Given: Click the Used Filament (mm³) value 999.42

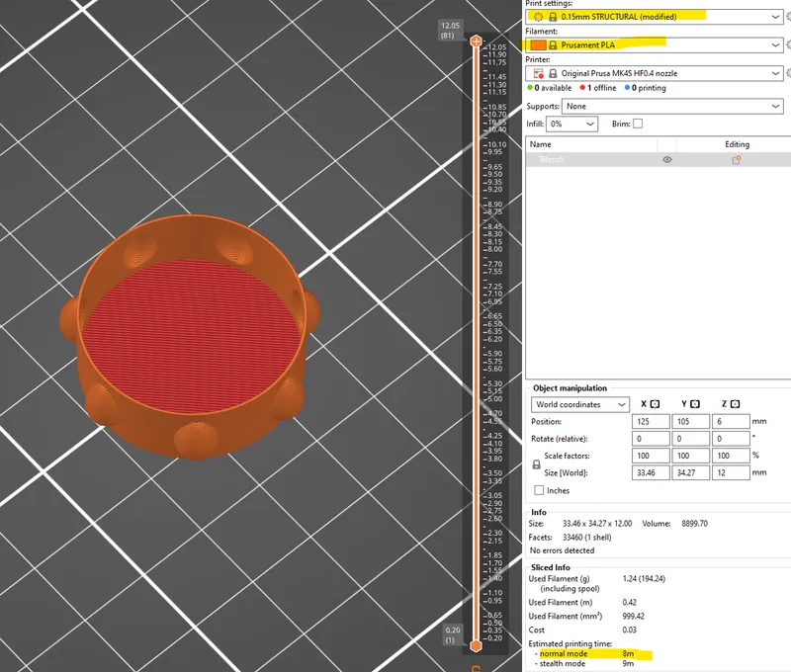Looking at the screenshot, I should click(x=634, y=616).
